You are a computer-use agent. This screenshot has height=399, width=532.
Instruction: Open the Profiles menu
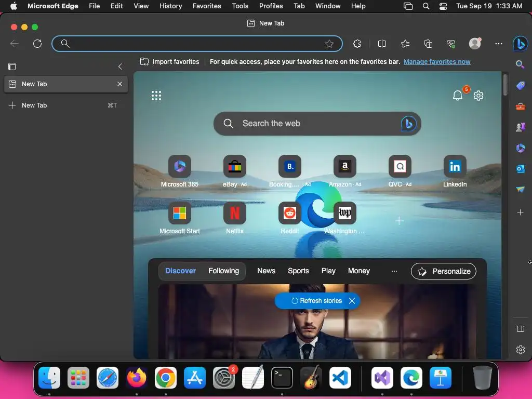[x=271, y=6]
